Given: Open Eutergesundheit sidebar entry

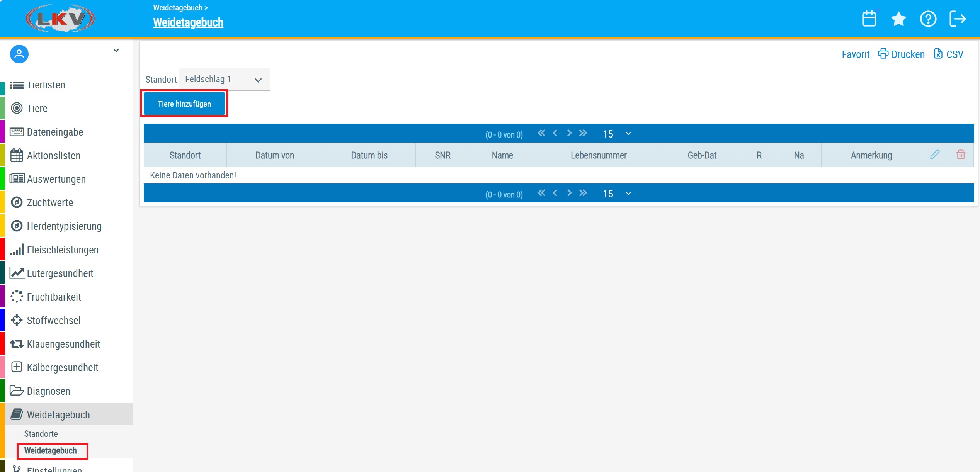Looking at the screenshot, I should pyautogui.click(x=60, y=273).
